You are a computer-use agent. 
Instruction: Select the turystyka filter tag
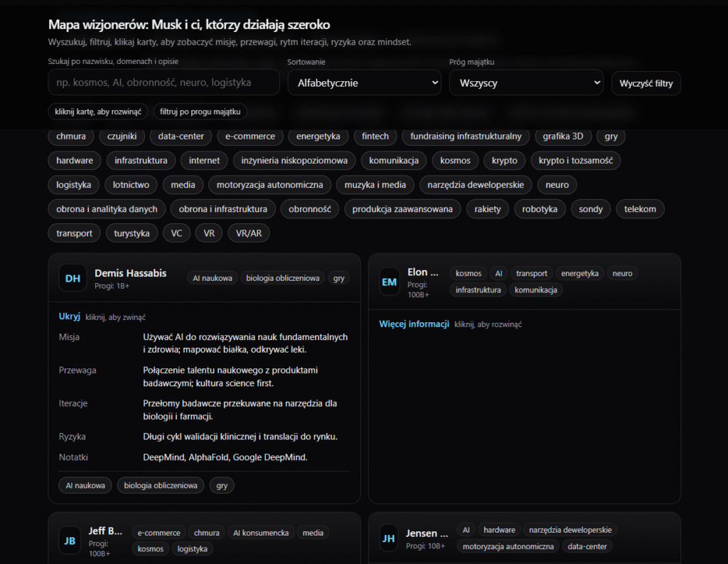click(132, 233)
